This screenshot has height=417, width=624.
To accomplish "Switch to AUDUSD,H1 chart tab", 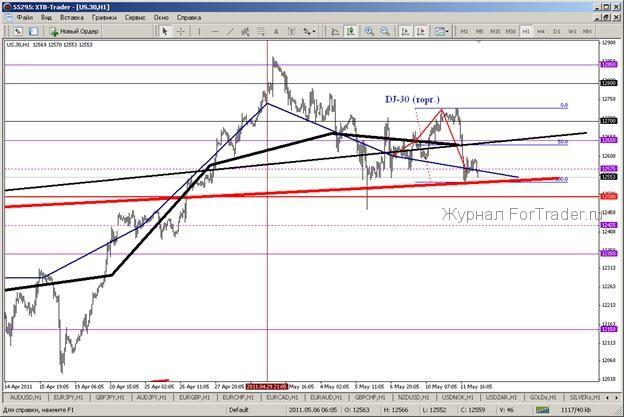I will (25, 397).
